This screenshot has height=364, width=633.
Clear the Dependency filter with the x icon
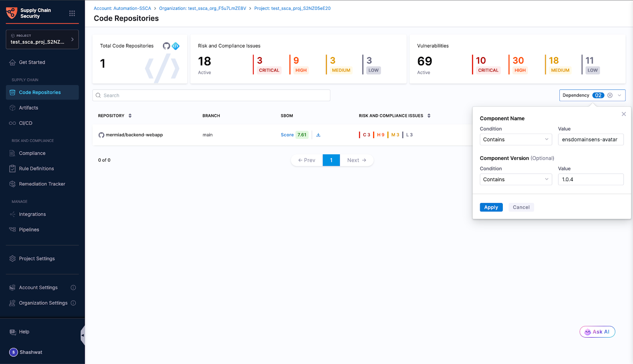coord(610,95)
